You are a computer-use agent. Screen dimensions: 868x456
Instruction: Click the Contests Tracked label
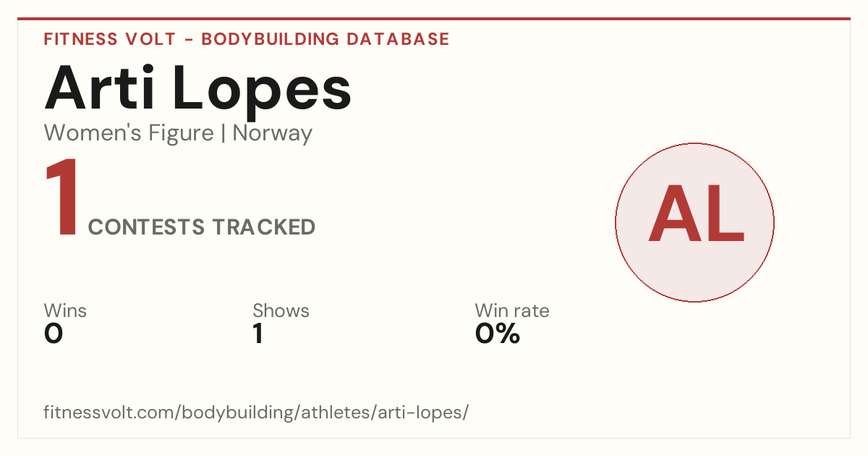click(x=202, y=227)
